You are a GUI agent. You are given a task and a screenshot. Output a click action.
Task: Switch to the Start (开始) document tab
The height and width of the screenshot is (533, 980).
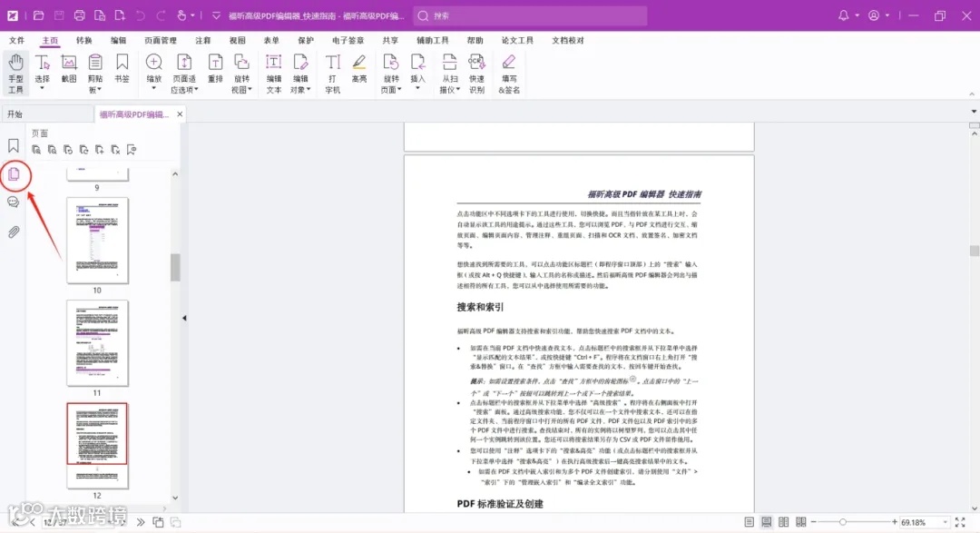pos(47,114)
